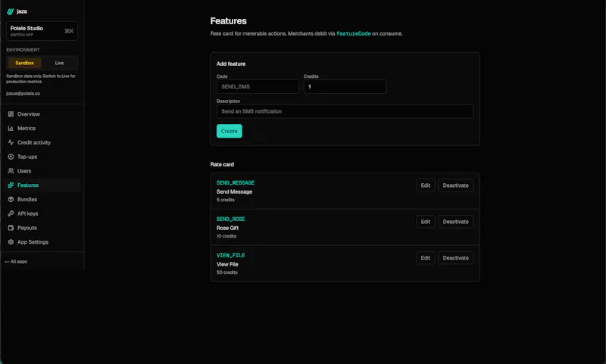Deactivate the SEND_MESSAGE feature
This screenshot has height=364, width=606.
456,185
